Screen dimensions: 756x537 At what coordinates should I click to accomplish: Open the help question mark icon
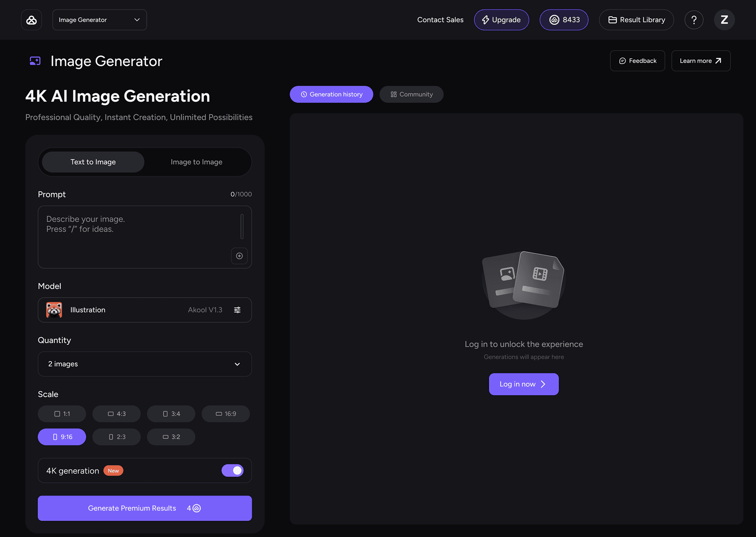(694, 20)
